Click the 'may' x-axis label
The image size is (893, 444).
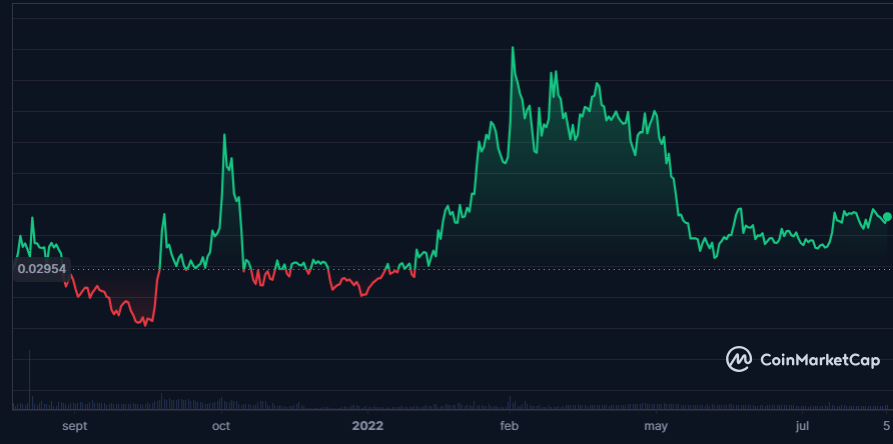(656, 426)
